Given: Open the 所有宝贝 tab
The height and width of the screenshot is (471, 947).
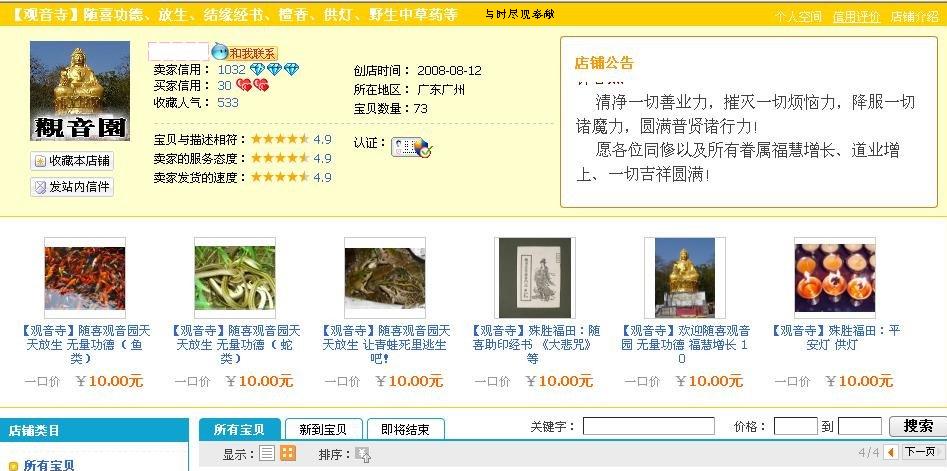Looking at the screenshot, I should (240, 429).
